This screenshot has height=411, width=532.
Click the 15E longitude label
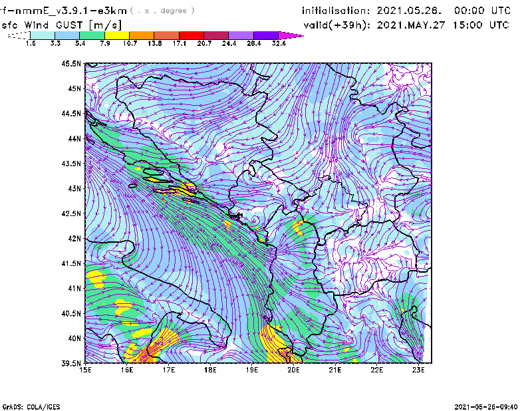click(x=85, y=370)
